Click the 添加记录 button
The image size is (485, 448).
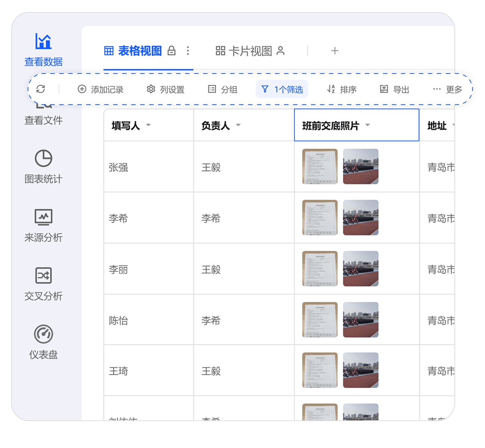[x=100, y=89]
